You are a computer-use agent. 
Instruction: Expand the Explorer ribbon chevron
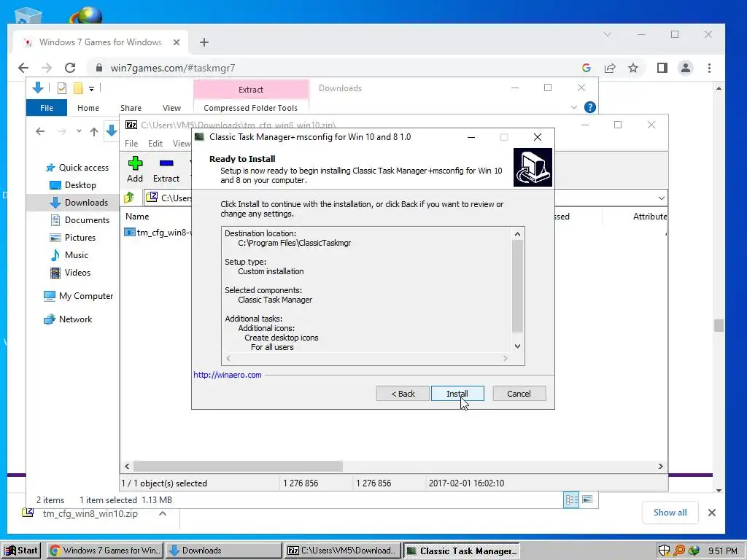(574, 108)
